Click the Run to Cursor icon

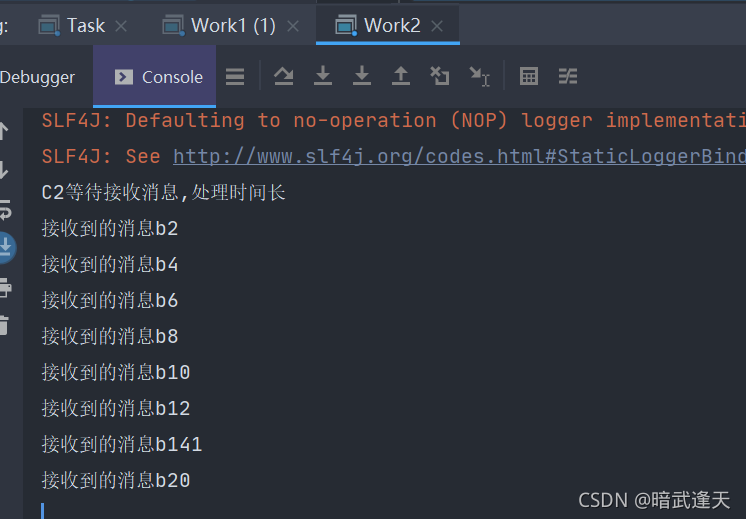[x=480, y=77]
